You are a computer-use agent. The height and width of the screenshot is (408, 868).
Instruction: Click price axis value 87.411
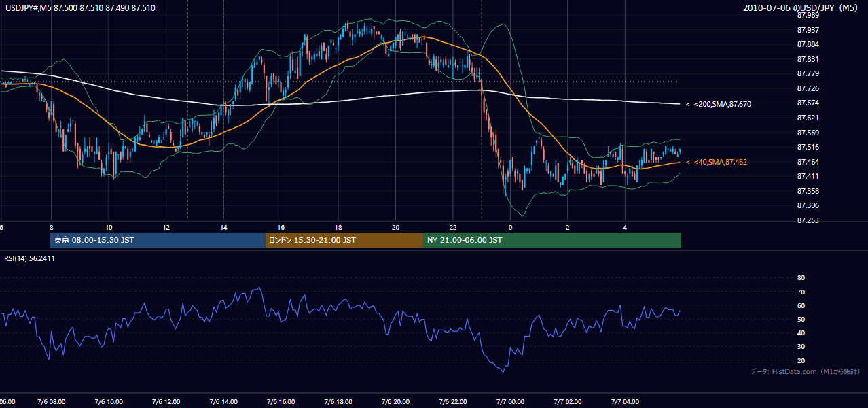tap(808, 176)
